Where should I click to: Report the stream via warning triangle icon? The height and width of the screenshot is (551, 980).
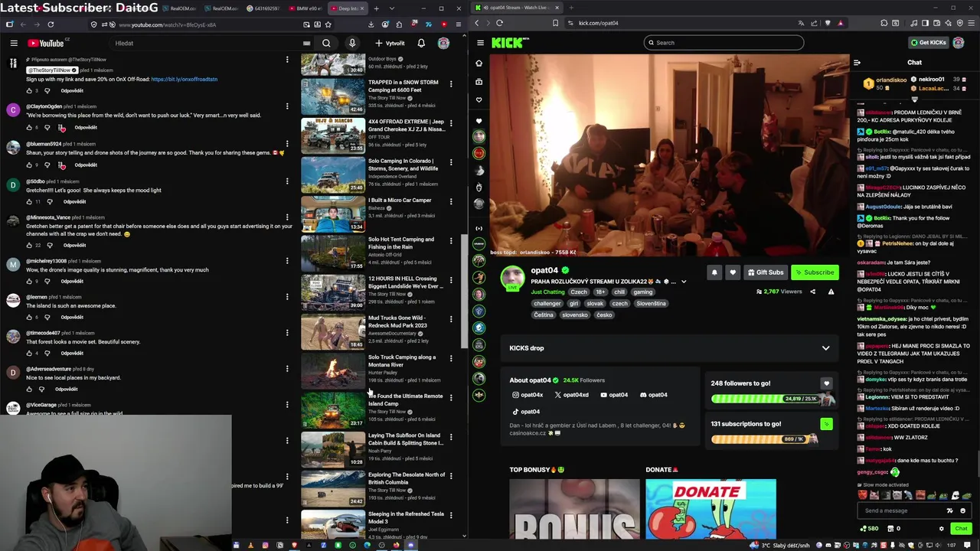click(x=831, y=292)
